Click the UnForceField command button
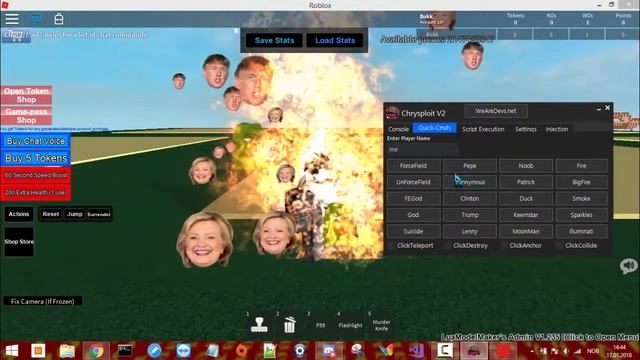 tap(413, 182)
